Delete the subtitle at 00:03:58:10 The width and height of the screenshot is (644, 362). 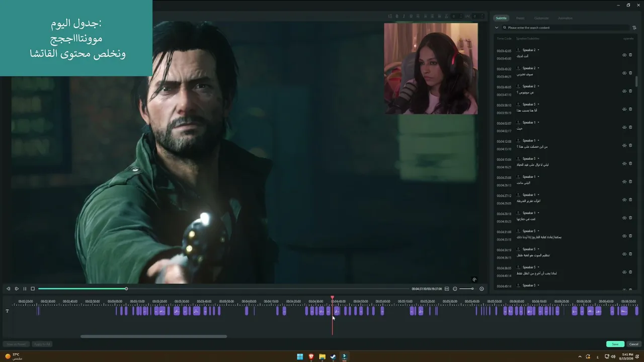tap(630, 109)
